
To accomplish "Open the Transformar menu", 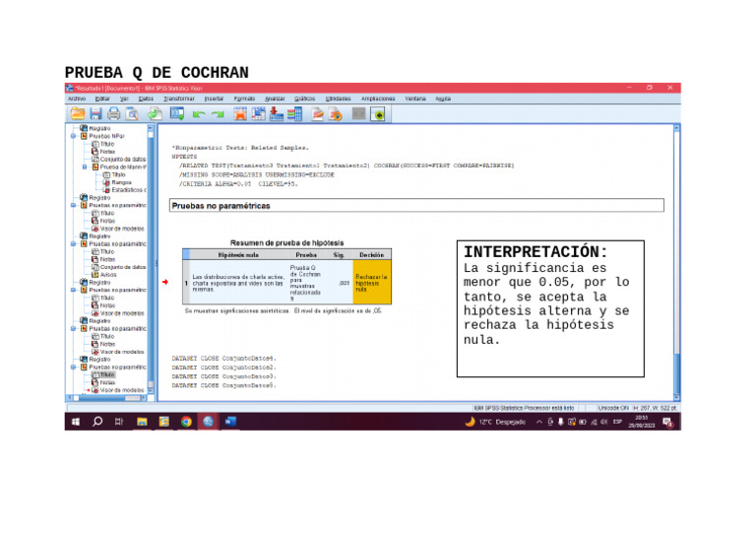I will (x=179, y=99).
